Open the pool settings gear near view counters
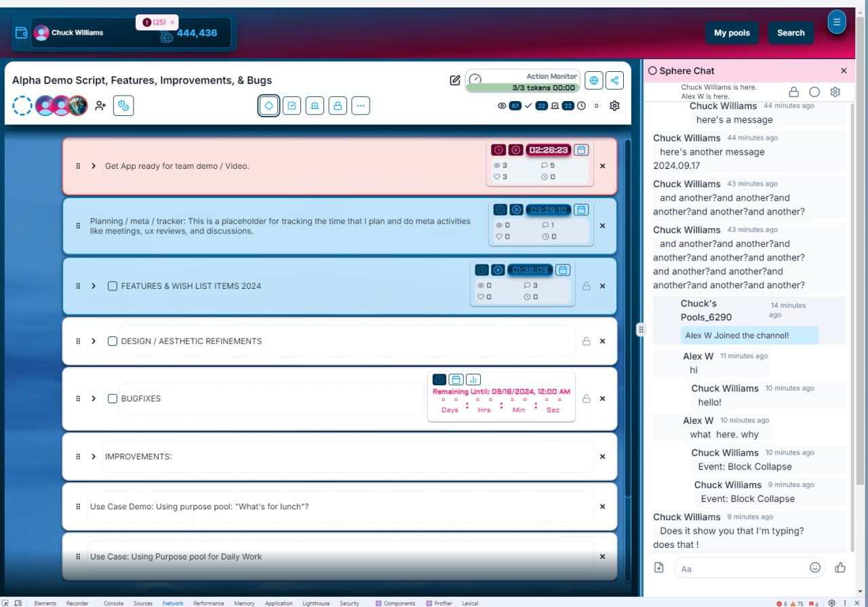This screenshot has width=868, height=607. 614,105
